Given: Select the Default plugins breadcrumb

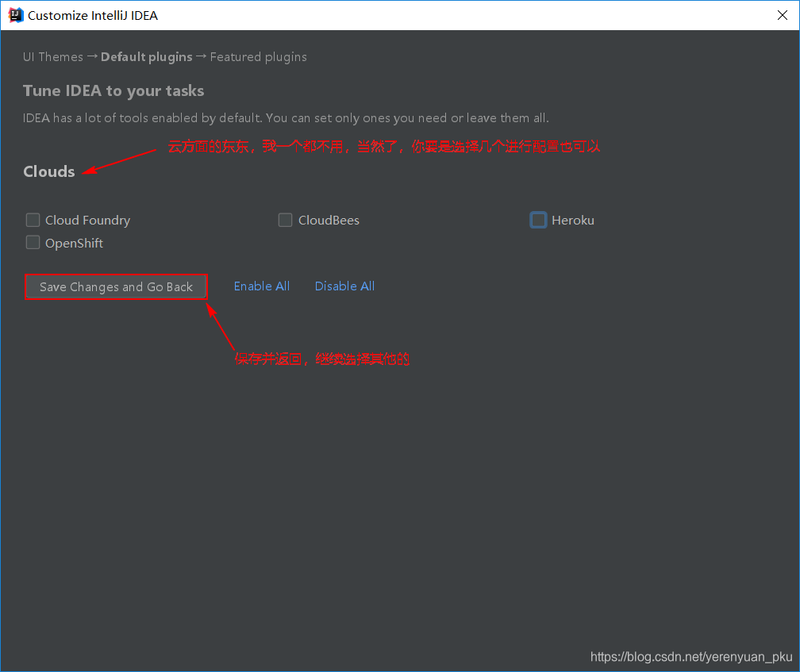Looking at the screenshot, I should coord(146,57).
